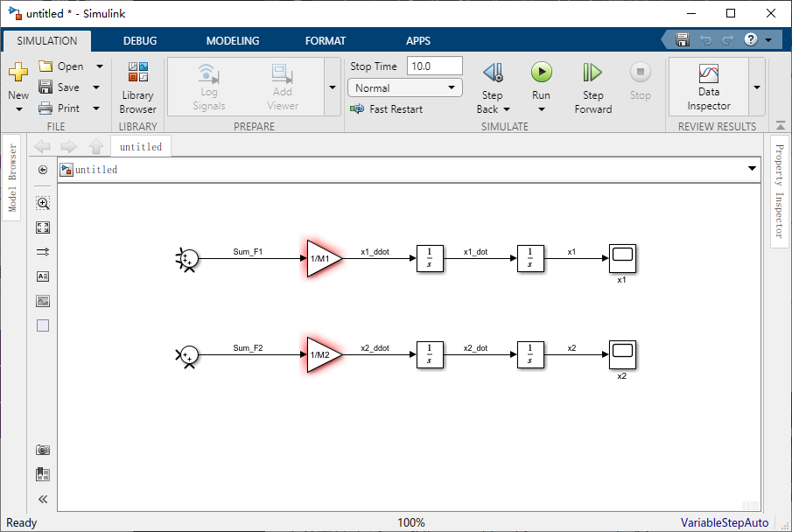Click the Add Viewer icon

coord(283,73)
